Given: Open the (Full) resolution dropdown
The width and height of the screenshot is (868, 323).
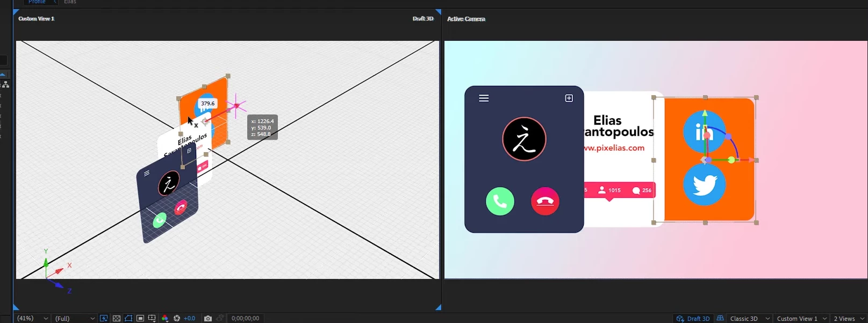Looking at the screenshot, I should click(75, 318).
